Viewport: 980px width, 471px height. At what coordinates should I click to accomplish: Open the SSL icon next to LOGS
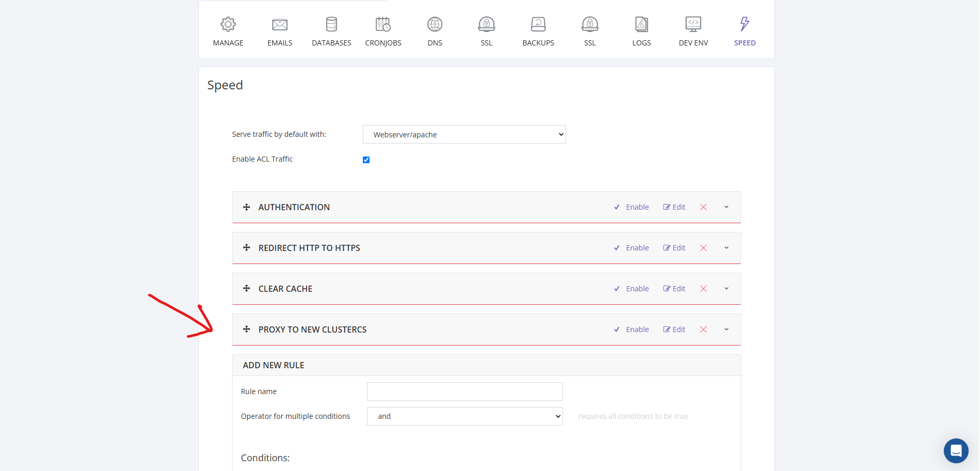pyautogui.click(x=590, y=24)
